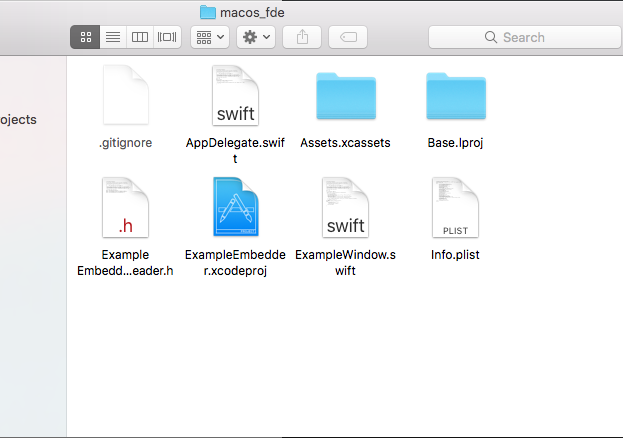623x438 pixels.
Task: Select the Assets.xcassets folder icon
Action: pyautogui.click(x=346, y=96)
